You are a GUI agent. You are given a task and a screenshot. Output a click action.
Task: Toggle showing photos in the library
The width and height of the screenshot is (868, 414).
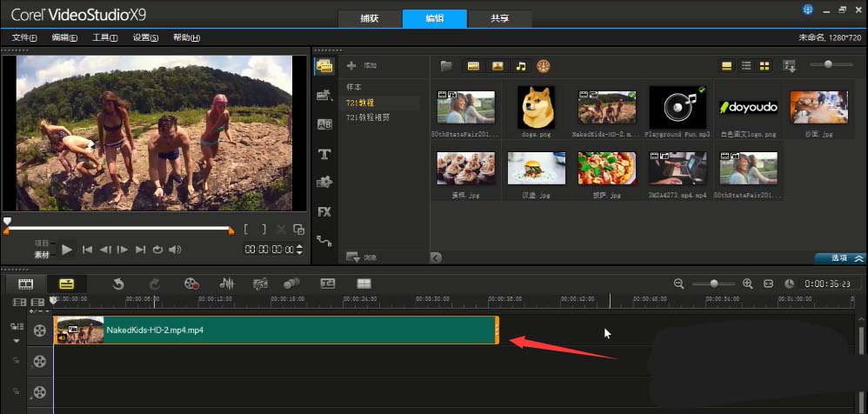coord(497,66)
